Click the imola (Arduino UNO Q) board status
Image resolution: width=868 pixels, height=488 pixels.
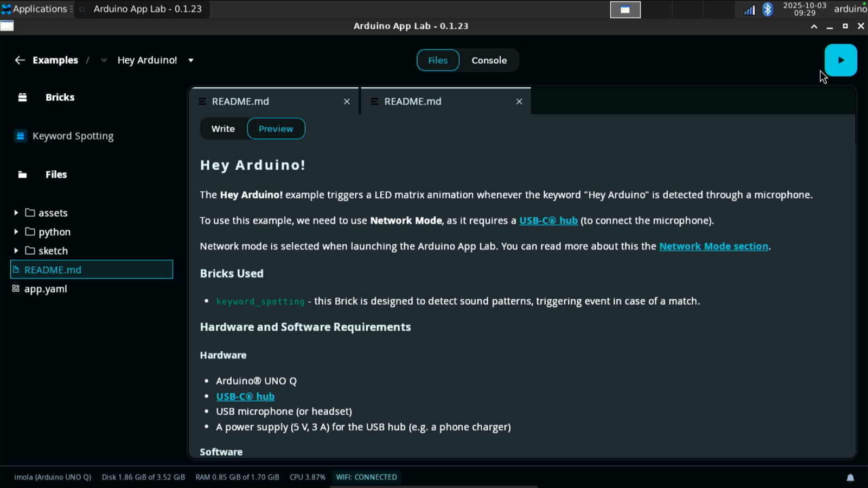(x=53, y=477)
